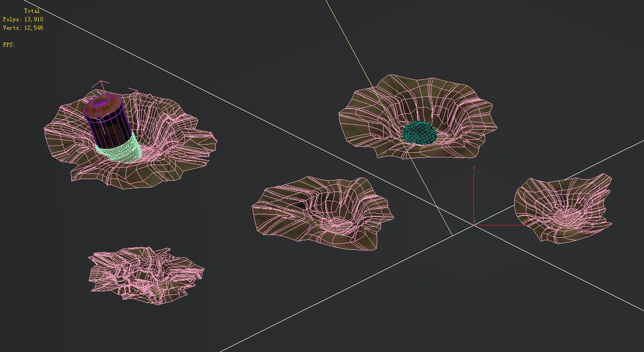Select the purple wireframe cylinder object
This screenshot has height=352, width=644.
click(x=107, y=121)
